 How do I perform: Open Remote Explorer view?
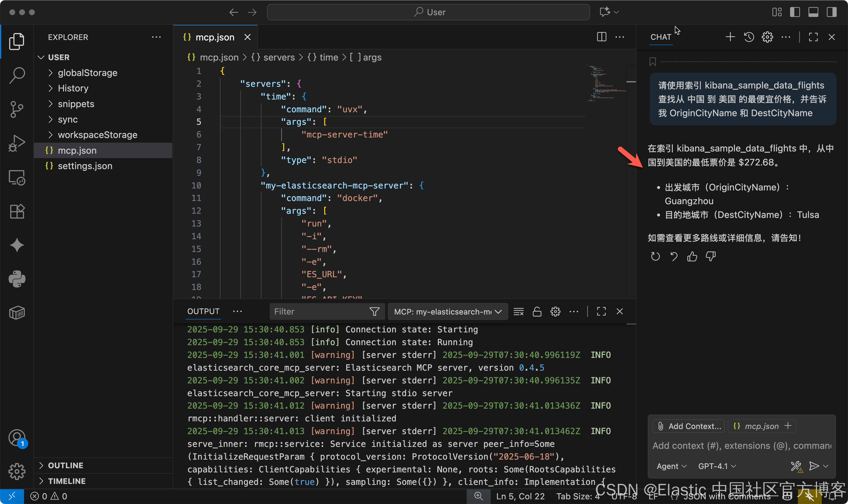(17, 177)
